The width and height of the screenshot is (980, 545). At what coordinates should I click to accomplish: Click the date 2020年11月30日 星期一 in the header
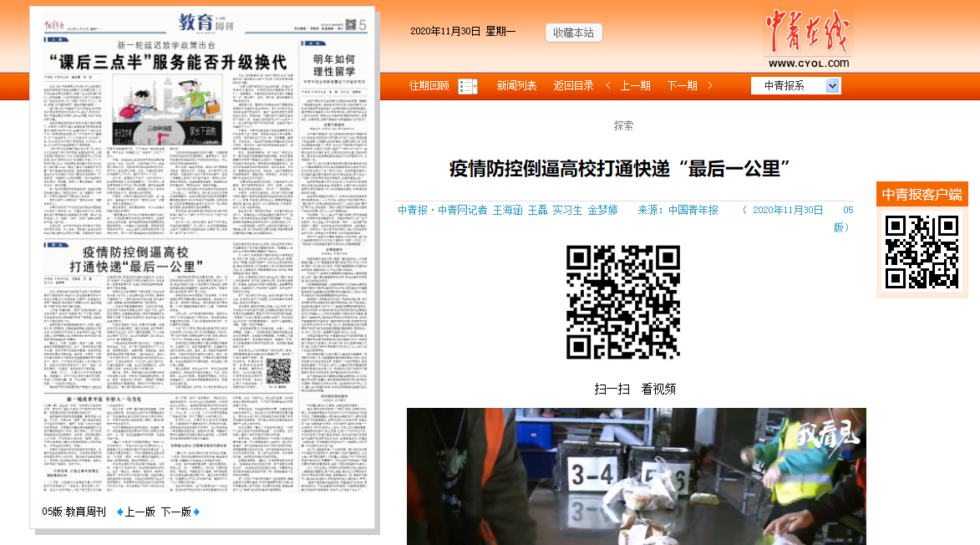coord(463,31)
